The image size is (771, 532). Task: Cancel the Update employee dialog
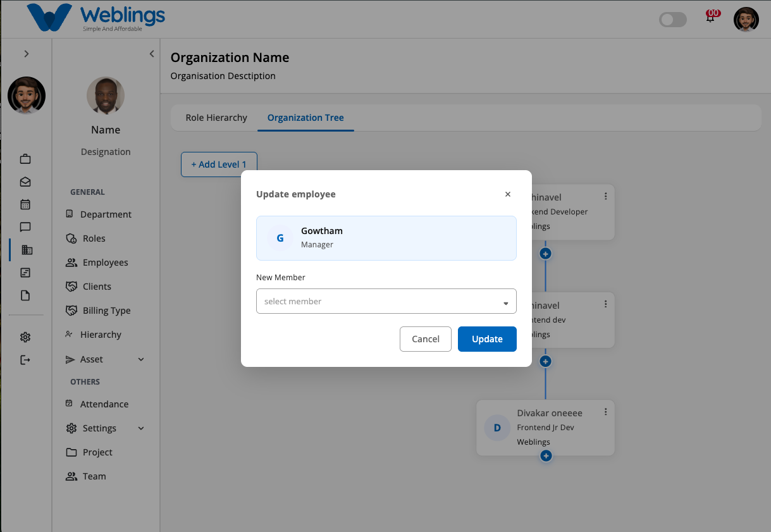(x=426, y=339)
